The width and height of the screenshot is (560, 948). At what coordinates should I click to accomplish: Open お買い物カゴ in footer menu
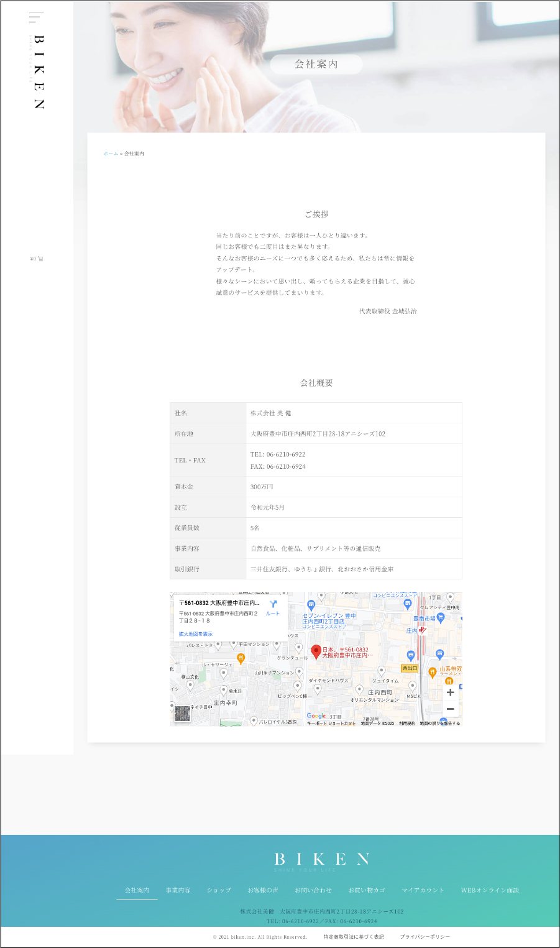[367, 890]
